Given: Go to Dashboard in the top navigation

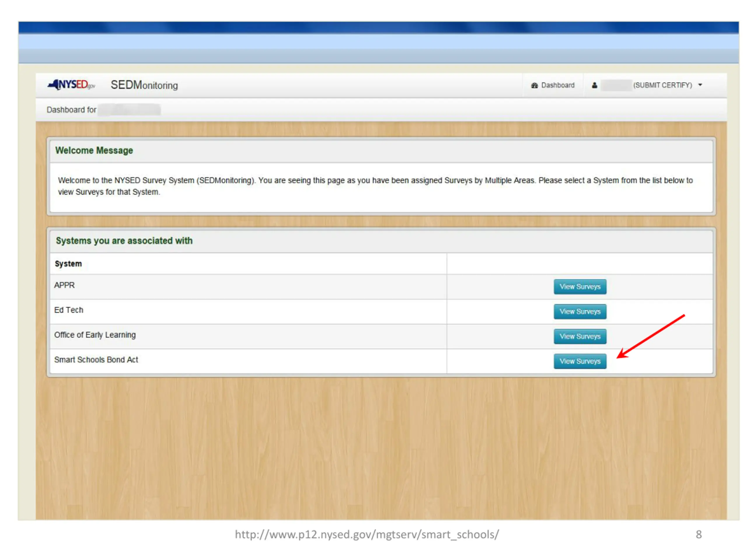Looking at the screenshot, I should click(x=553, y=85).
